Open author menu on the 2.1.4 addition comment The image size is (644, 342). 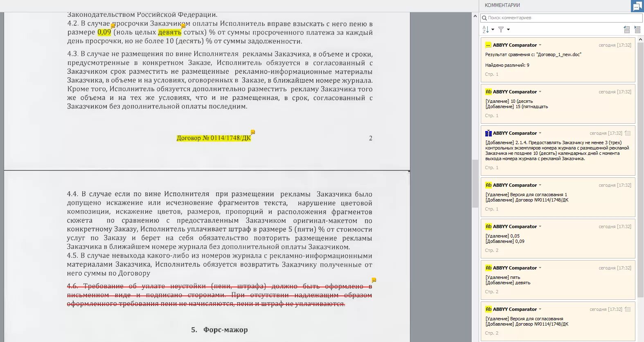coord(540,133)
